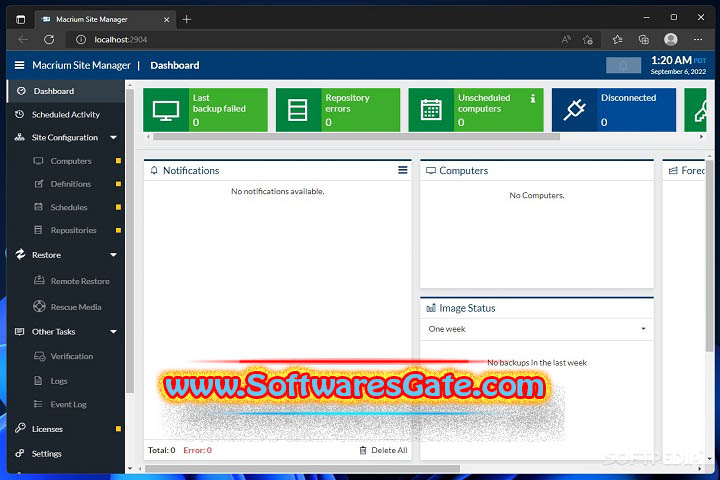720x480 pixels.
Task: Click the site information icon in address bar
Action: (x=81, y=40)
